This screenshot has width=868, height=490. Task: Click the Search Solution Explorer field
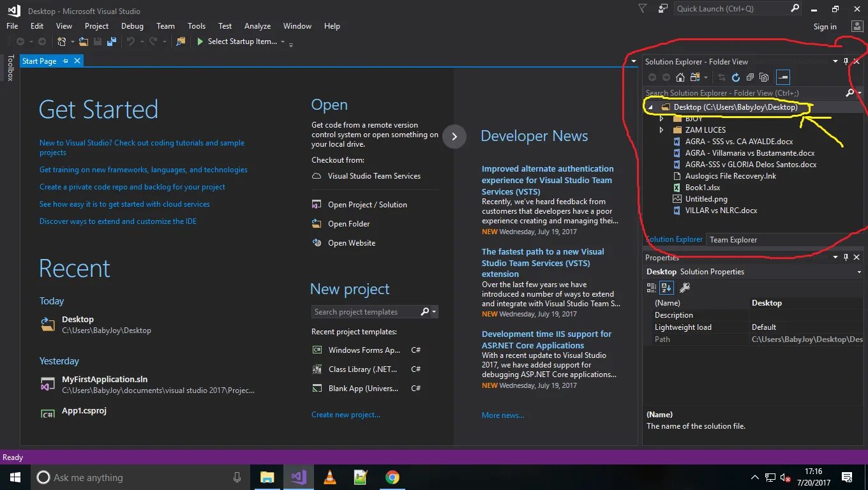pyautogui.click(x=743, y=93)
